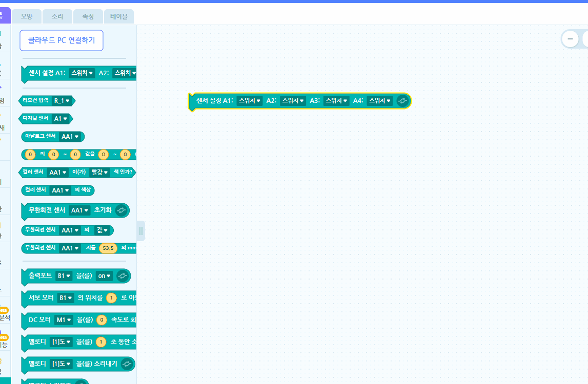588x384 pixels.
Task: Click the 53.5 지름 value field
Action: [x=108, y=248]
